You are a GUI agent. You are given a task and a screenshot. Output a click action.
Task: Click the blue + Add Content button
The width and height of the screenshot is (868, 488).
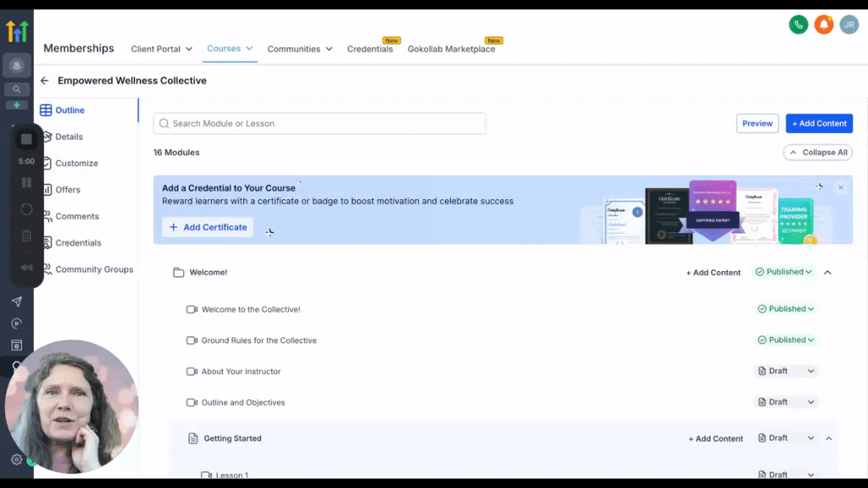tap(819, 124)
